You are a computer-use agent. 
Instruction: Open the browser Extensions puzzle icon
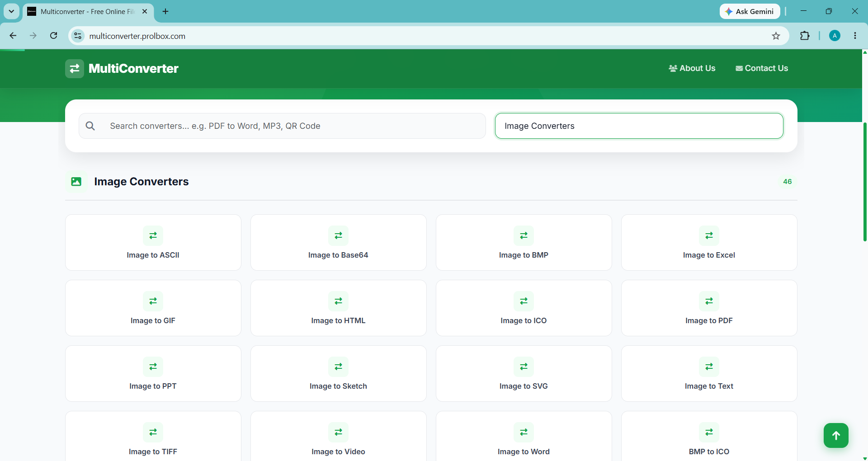(x=805, y=36)
